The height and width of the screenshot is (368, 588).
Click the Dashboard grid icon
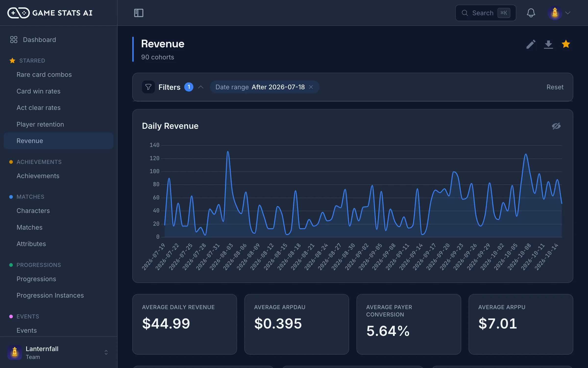pos(14,40)
